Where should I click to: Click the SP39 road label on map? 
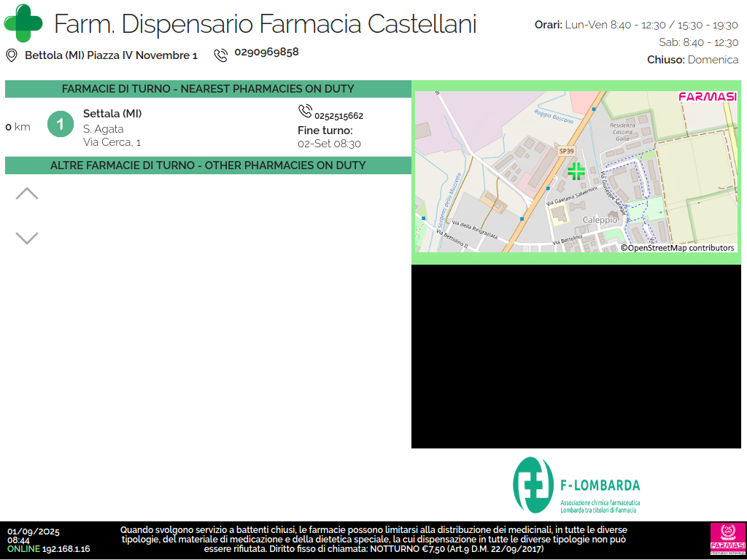pos(567,150)
